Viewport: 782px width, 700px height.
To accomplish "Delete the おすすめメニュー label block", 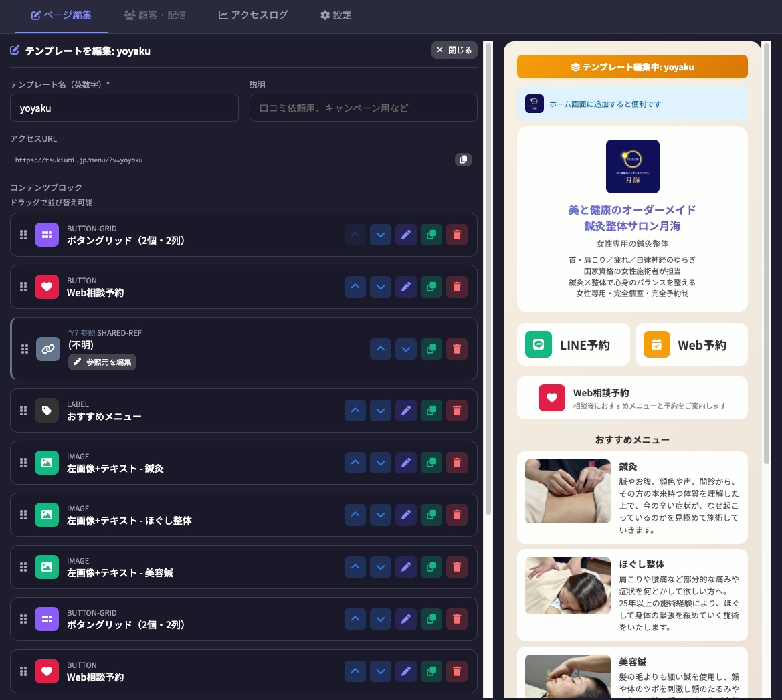I will click(457, 411).
